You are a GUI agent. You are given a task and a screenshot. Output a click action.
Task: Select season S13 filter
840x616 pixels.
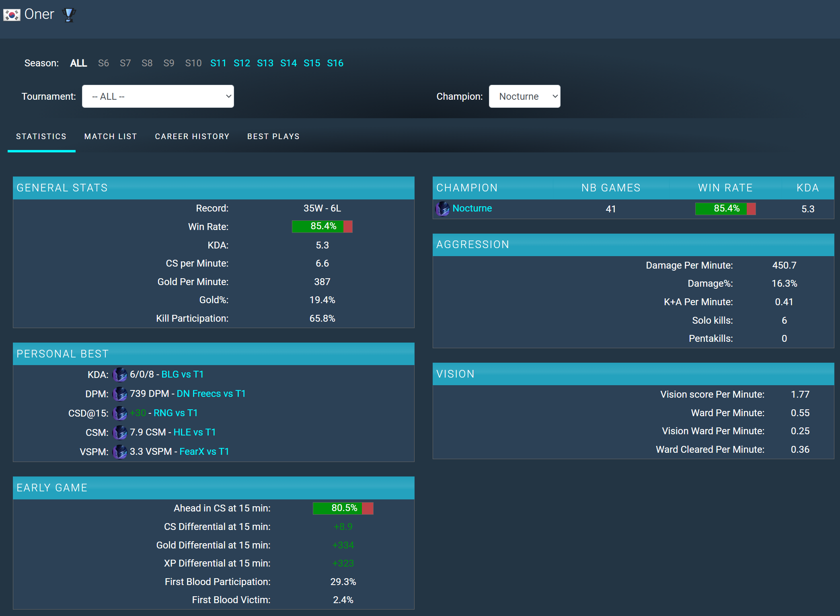tap(265, 63)
